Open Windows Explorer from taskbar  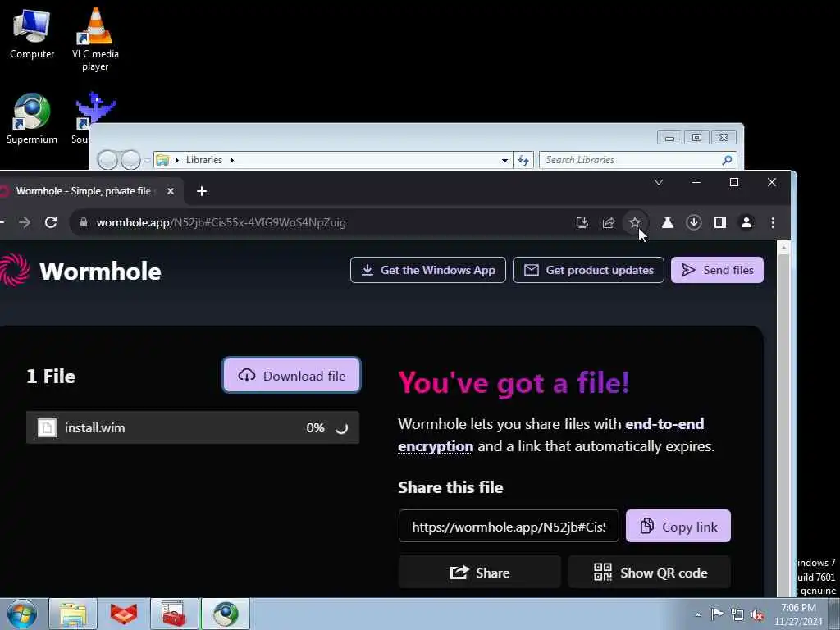pos(73,614)
